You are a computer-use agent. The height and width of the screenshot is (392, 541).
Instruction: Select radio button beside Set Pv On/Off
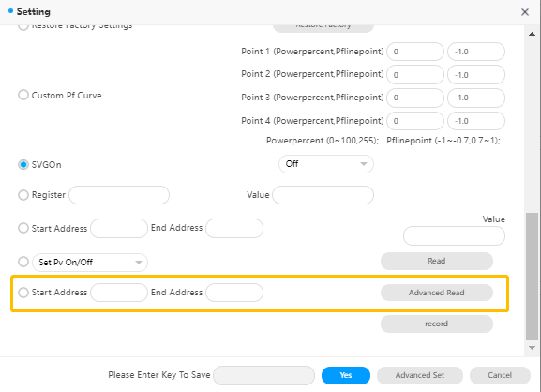(23, 262)
